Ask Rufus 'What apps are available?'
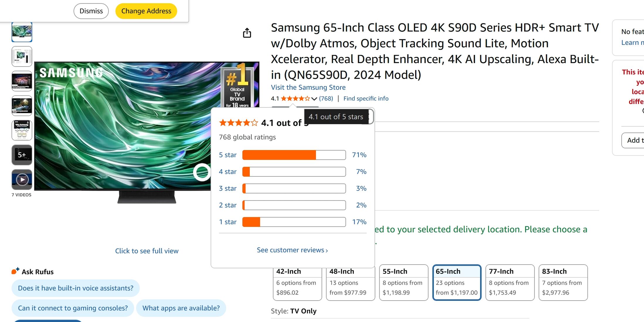Screen dimensions: 644x322 [x=181, y=308]
